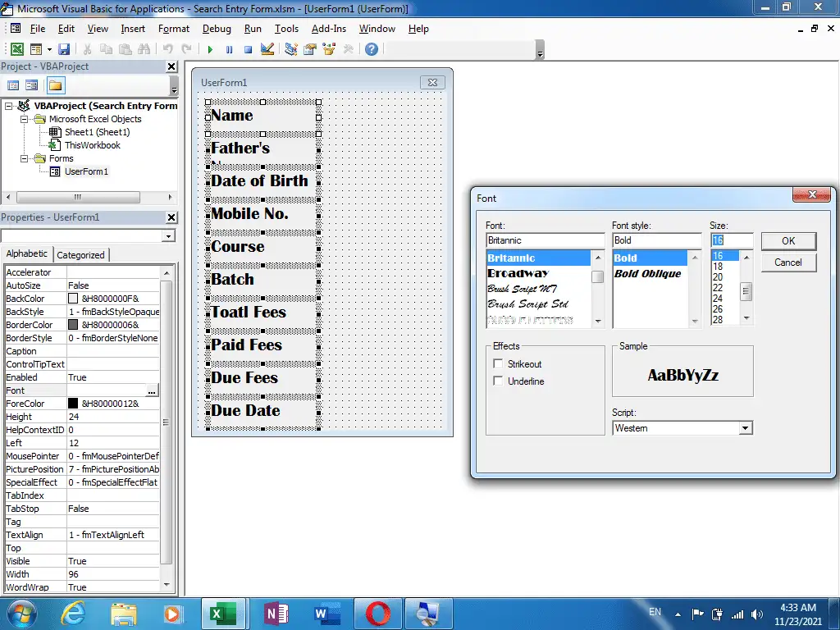Click the Cut scissors icon
The image size is (840, 630).
pyautogui.click(x=87, y=49)
